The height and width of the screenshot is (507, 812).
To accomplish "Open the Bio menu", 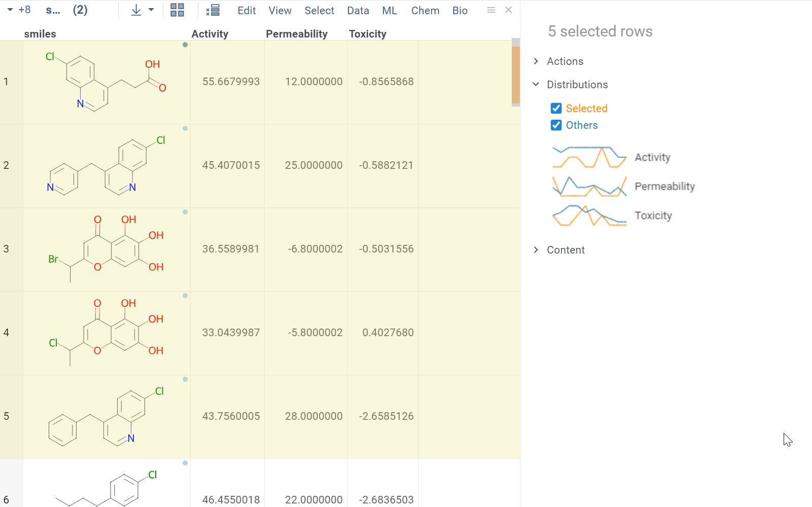I will tap(460, 11).
